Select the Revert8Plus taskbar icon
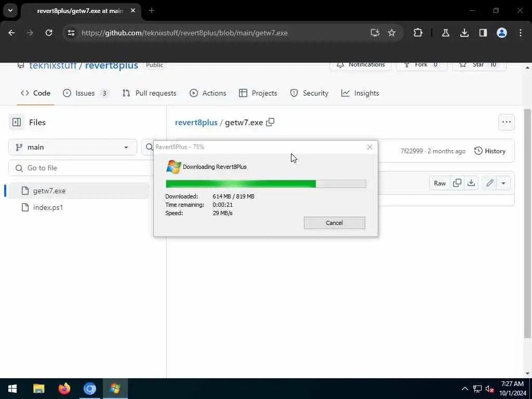Viewport: 532px width, 399px height. pyautogui.click(x=115, y=389)
